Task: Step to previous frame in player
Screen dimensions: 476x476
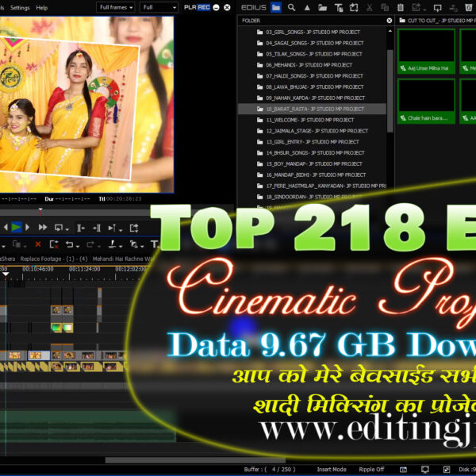Action: (6, 227)
